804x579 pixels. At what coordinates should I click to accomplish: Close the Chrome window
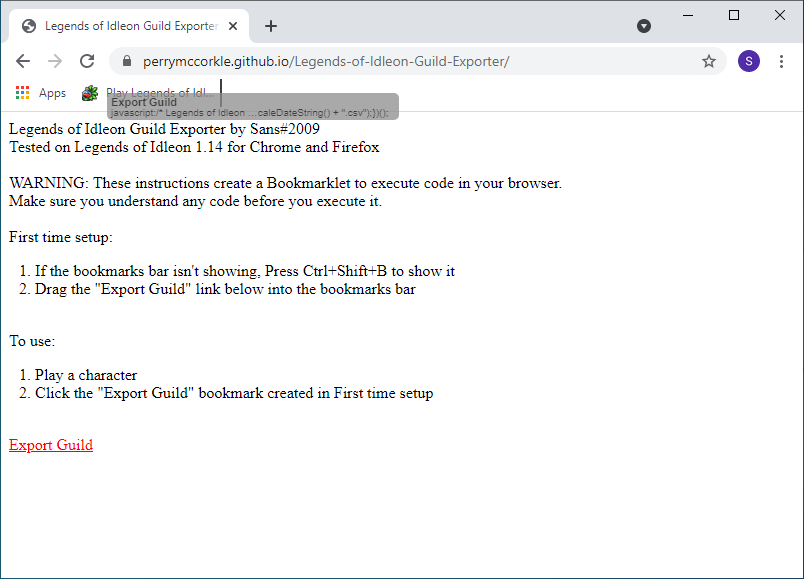(780, 15)
